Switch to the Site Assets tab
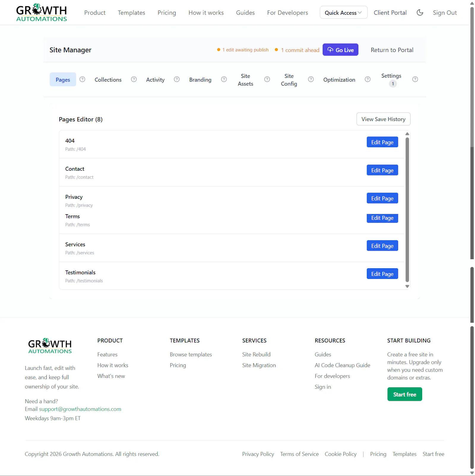475x476 pixels. pyautogui.click(x=246, y=80)
